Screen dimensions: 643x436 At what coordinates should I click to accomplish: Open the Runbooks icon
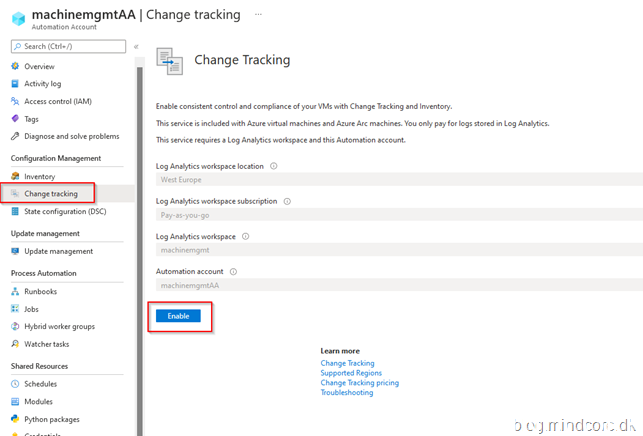point(15,292)
